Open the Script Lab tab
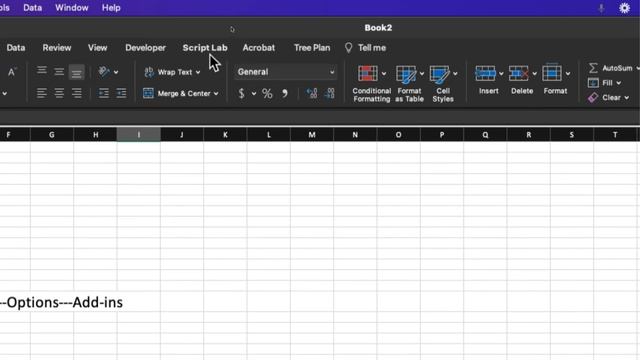This screenshot has width=640, height=360. pos(205,48)
